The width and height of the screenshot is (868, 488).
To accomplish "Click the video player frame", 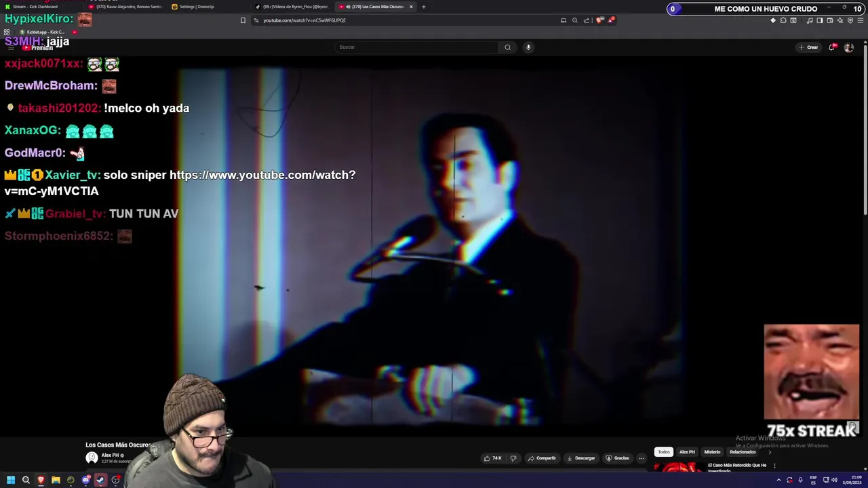I will pos(434,247).
